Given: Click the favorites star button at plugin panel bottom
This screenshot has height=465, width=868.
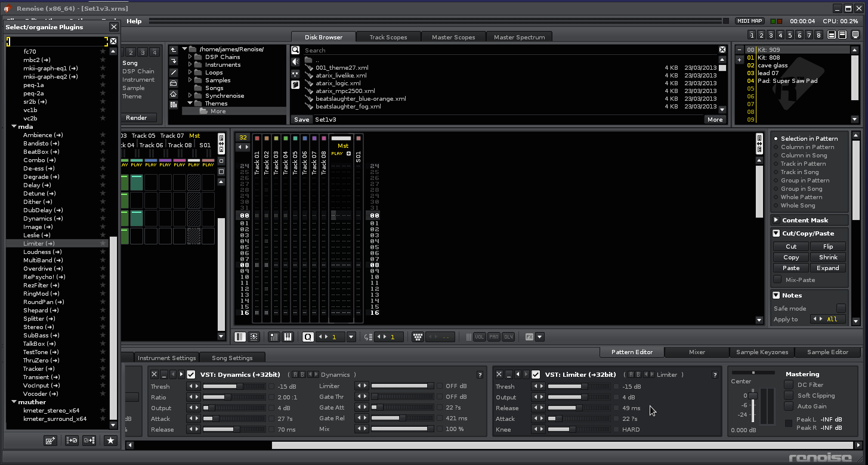Looking at the screenshot, I should pyautogui.click(x=110, y=441).
